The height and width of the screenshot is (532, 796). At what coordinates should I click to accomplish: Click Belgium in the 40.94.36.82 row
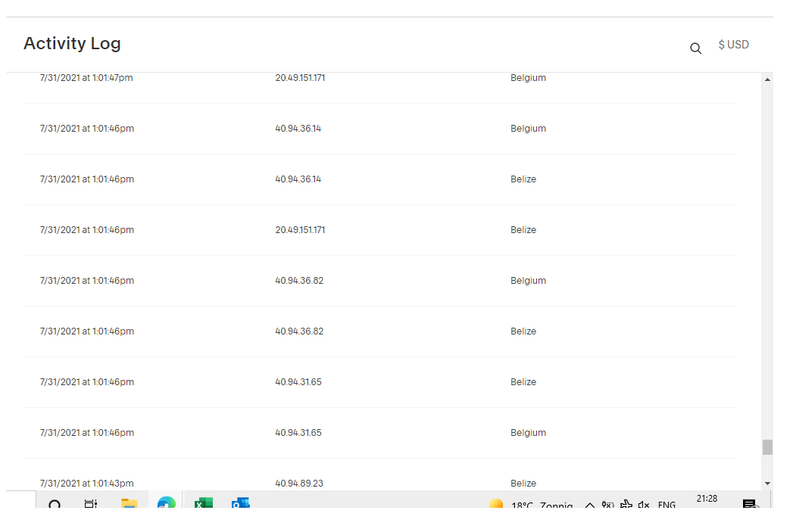pos(528,281)
